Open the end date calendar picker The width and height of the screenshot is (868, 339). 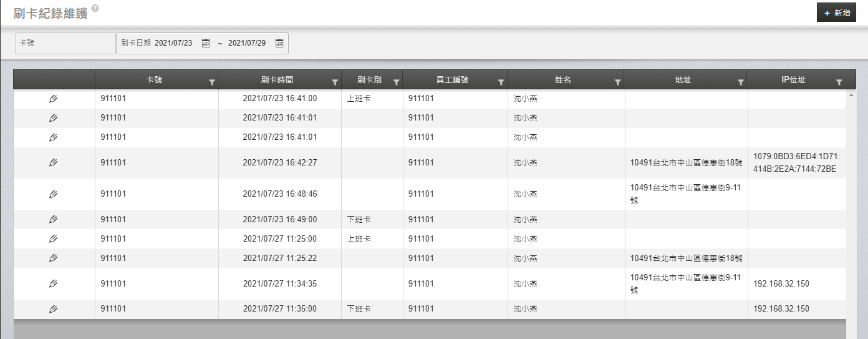coord(279,43)
